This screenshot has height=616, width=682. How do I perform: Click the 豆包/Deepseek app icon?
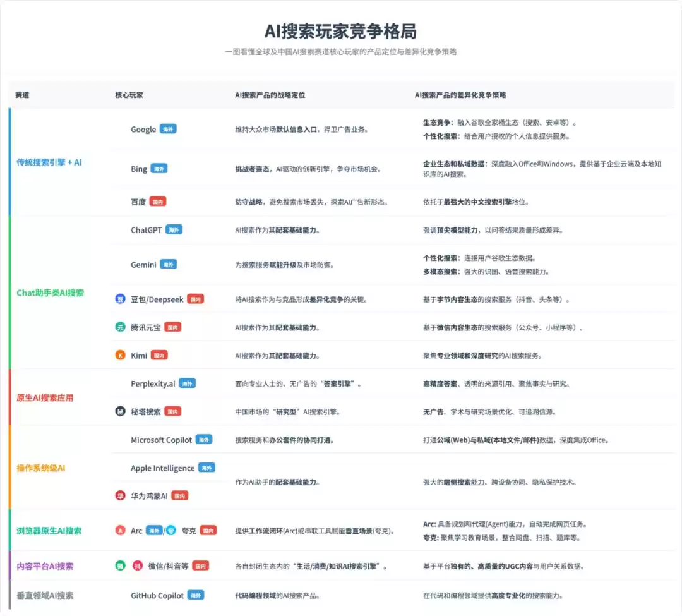click(120, 299)
